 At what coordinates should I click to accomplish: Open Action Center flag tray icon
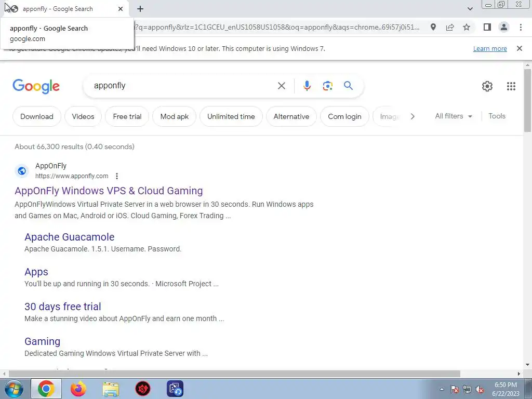(x=455, y=389)
